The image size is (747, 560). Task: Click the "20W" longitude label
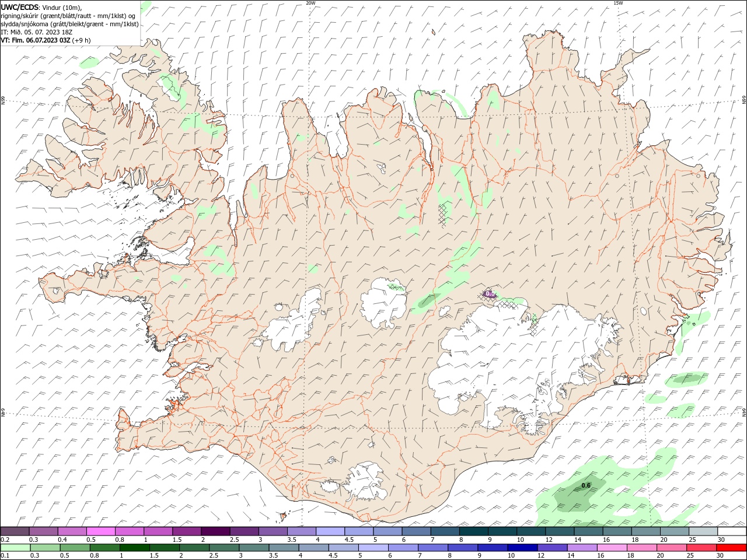310,3
